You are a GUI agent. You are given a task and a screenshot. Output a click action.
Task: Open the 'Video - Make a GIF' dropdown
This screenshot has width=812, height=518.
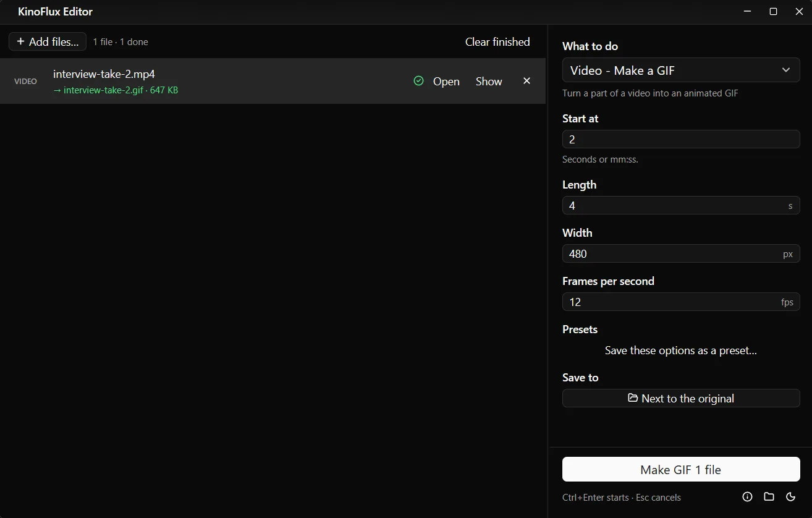click(681, 70)
